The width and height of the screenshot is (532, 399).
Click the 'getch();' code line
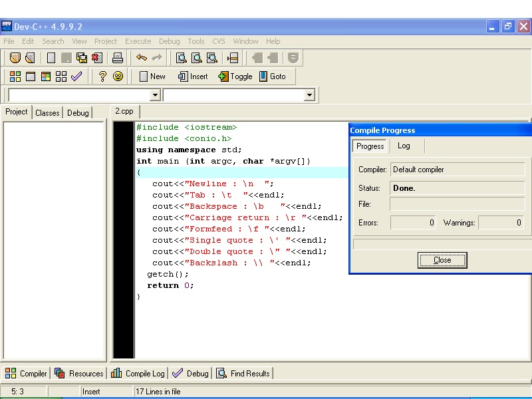coord(168,274)
